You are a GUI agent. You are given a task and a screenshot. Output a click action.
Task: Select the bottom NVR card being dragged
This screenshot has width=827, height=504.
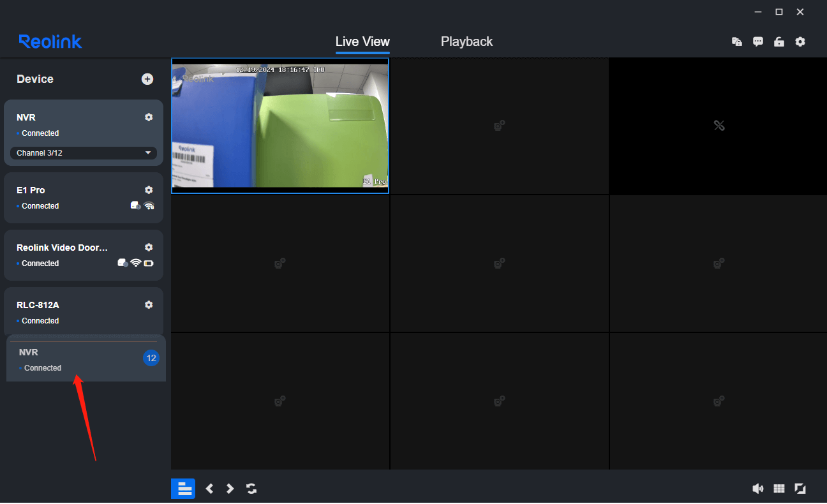(86, 358)
